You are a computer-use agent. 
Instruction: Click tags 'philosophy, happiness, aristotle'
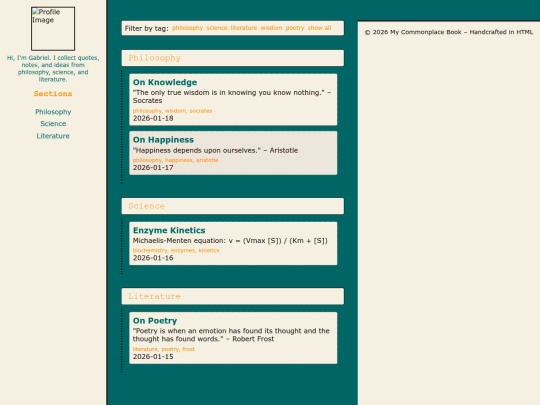click(x=176, y=160)
